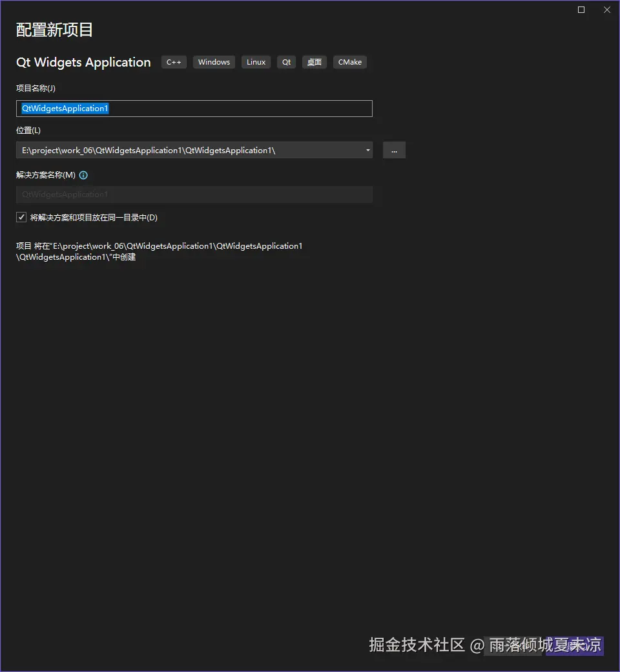Screen dimensions: 620x672
Task: Click the 桌面 tag
Action: tap(315, 62)
